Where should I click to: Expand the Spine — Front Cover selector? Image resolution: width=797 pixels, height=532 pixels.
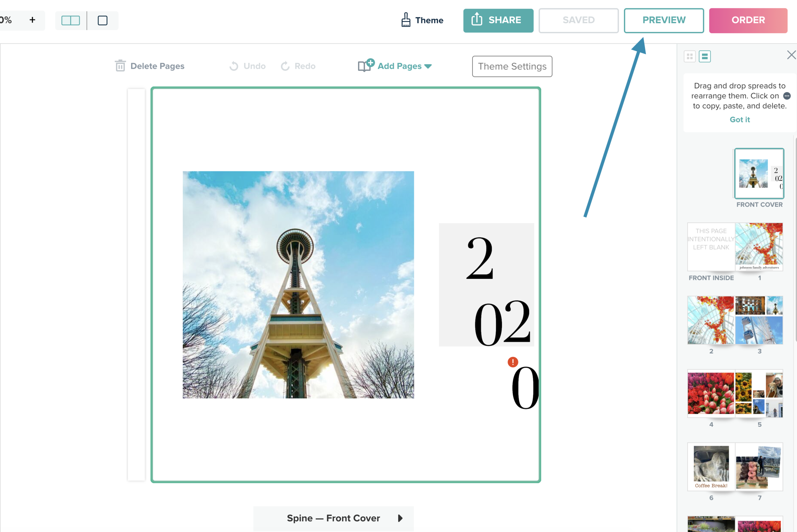pos(400,518)
